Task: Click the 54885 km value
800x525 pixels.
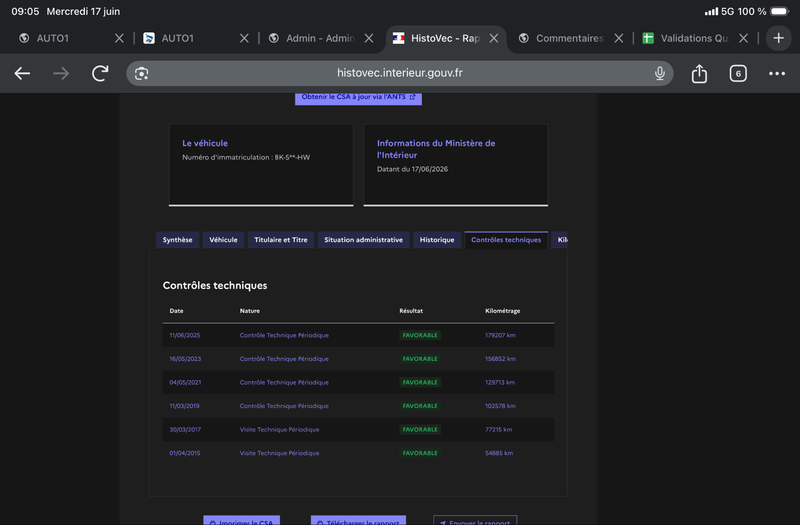Action: tap(499, 453)
